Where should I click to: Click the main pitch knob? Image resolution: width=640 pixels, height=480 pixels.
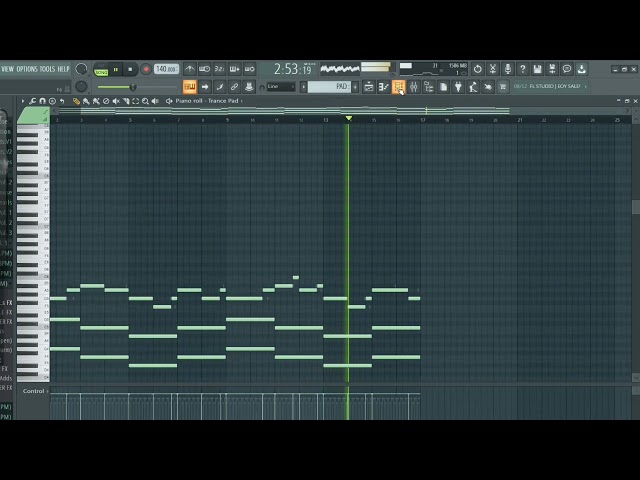(x=81, y=86)
